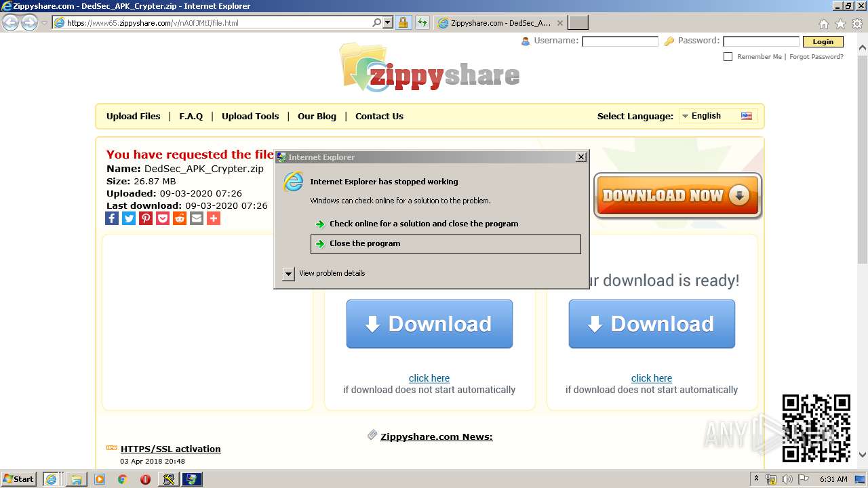Click the yellow Login button

(823, 41)
